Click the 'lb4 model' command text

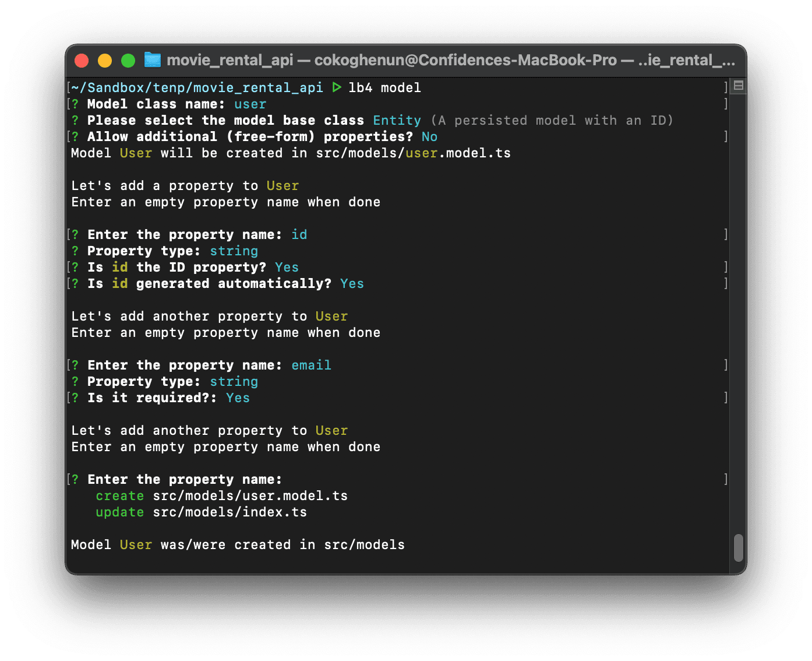point(384,88)
